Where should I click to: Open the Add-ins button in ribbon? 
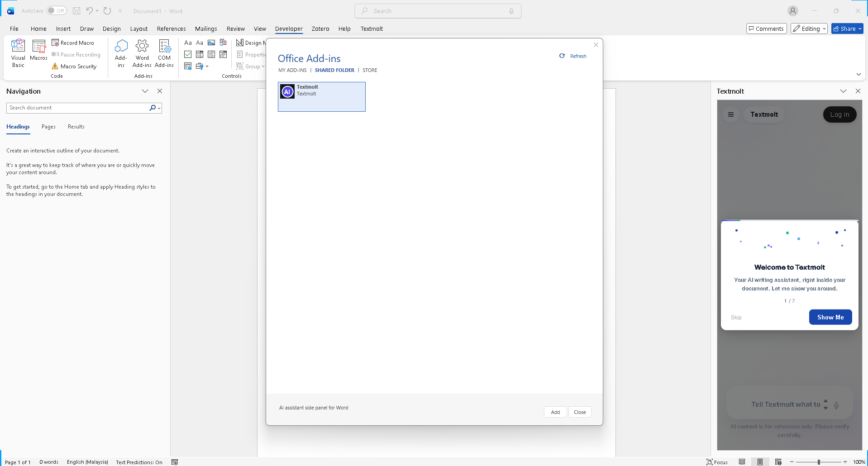tap(121, 53)
